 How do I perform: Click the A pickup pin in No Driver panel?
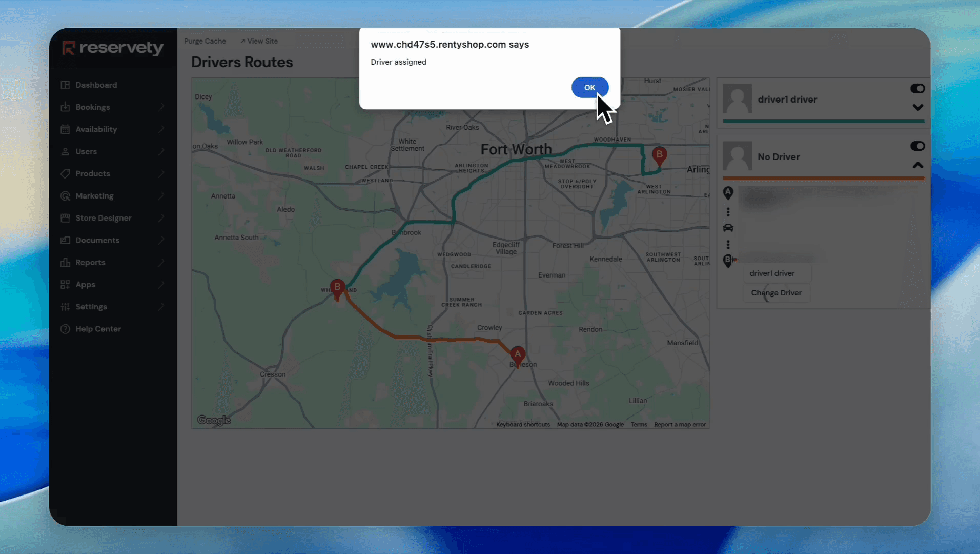728,193
